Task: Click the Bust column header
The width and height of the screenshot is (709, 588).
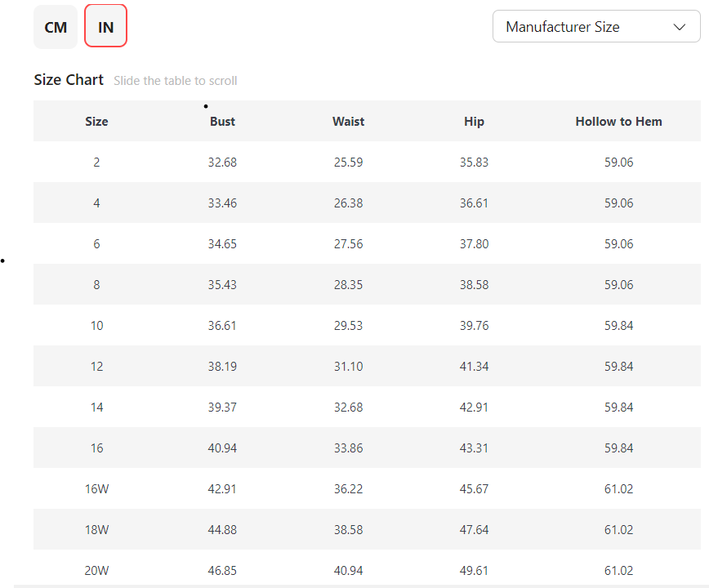Action: coord(222,122)
